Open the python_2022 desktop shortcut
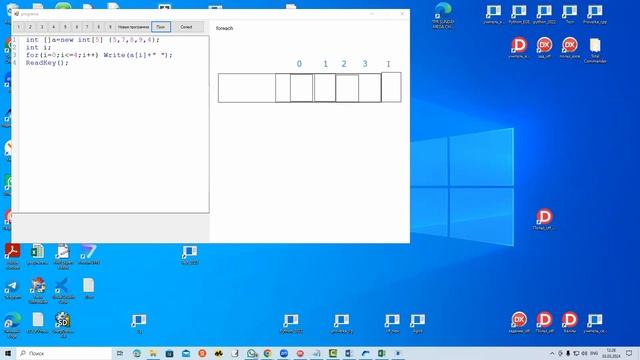This screenshot has height=360, width=640. tap(544, 14)
